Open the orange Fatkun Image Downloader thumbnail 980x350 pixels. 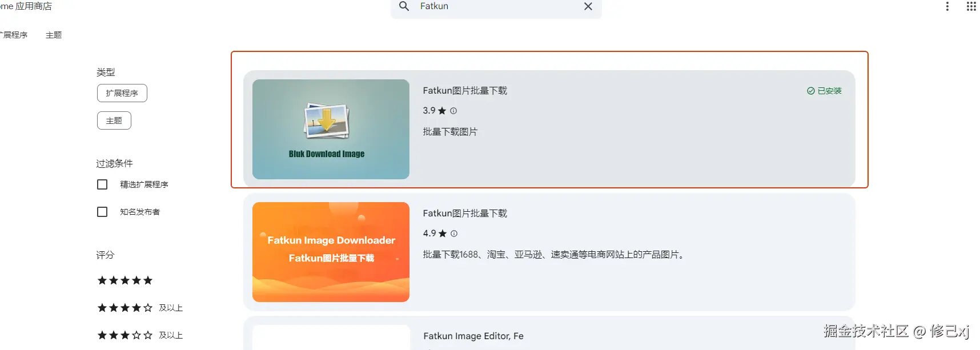(x=331, y=252)
